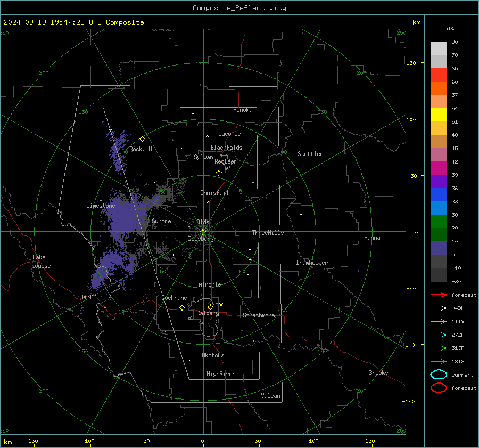Pick the 45 dBZ pink swatch
Image resolution: width=479 pixels, height=448 pixels.
[439, 154]
